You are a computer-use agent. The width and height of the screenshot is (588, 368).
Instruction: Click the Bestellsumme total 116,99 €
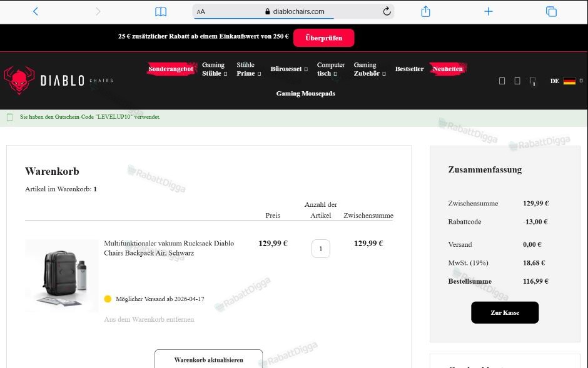pyautogui.click(x=535, y=281)
